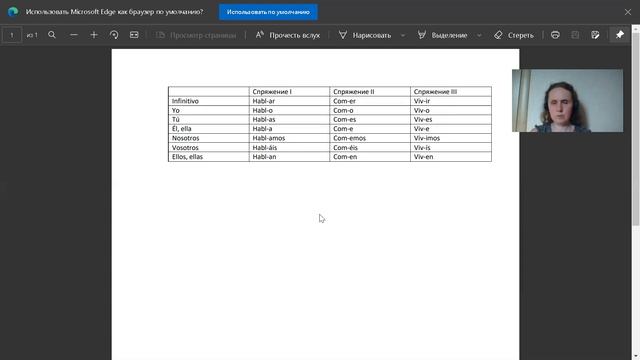Click Использовать по умолчанию button
This screenshot has height=360, width=640.
coord(268,12)
